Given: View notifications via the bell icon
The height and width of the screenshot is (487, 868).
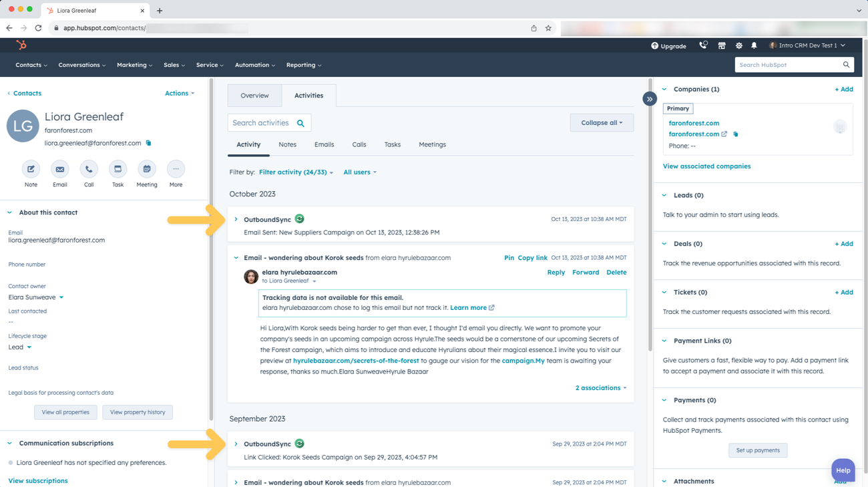Looking at the screenshot, I should click(754, 45).
